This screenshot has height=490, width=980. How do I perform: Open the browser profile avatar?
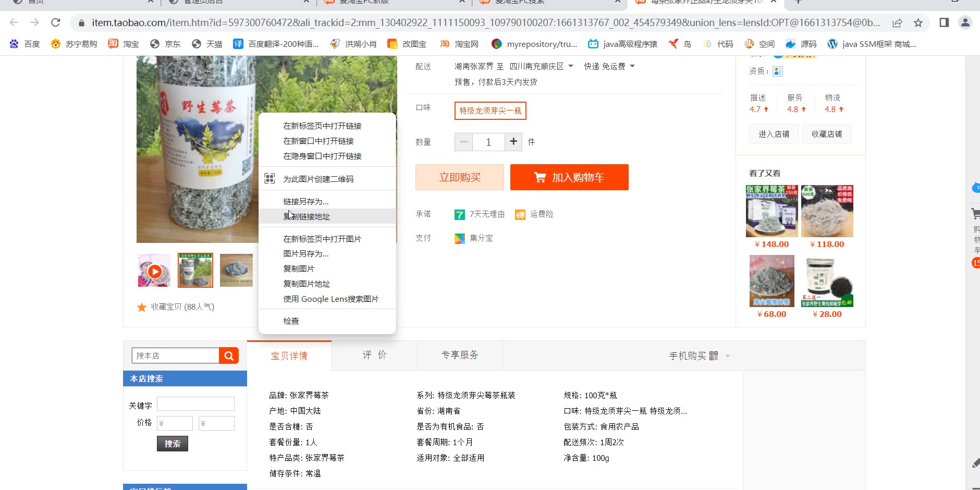click(x=965, y=22)
